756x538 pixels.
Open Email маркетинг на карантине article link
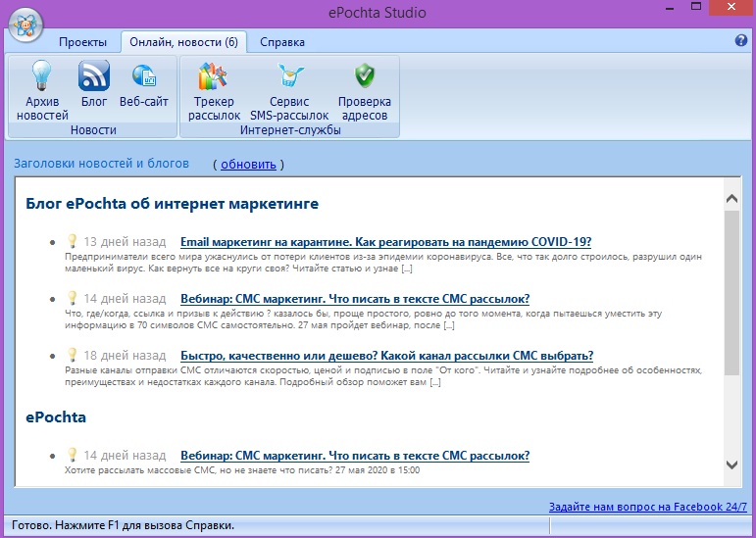pyautogui.click(x=385, y=242)
